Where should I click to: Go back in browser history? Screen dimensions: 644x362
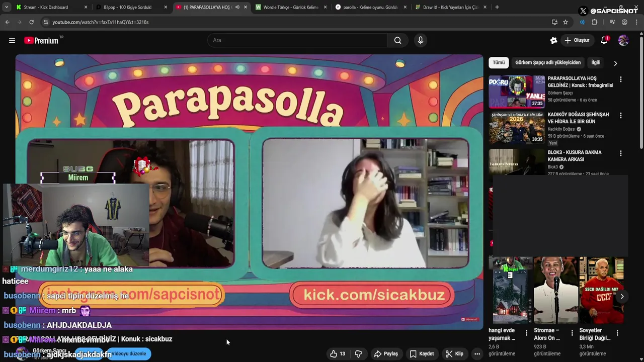pyautogui.click(x=7, y=22)
